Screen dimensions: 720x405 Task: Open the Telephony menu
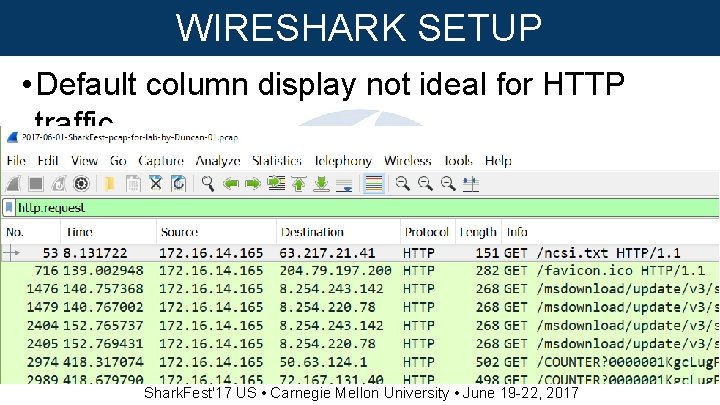(343, 161)
